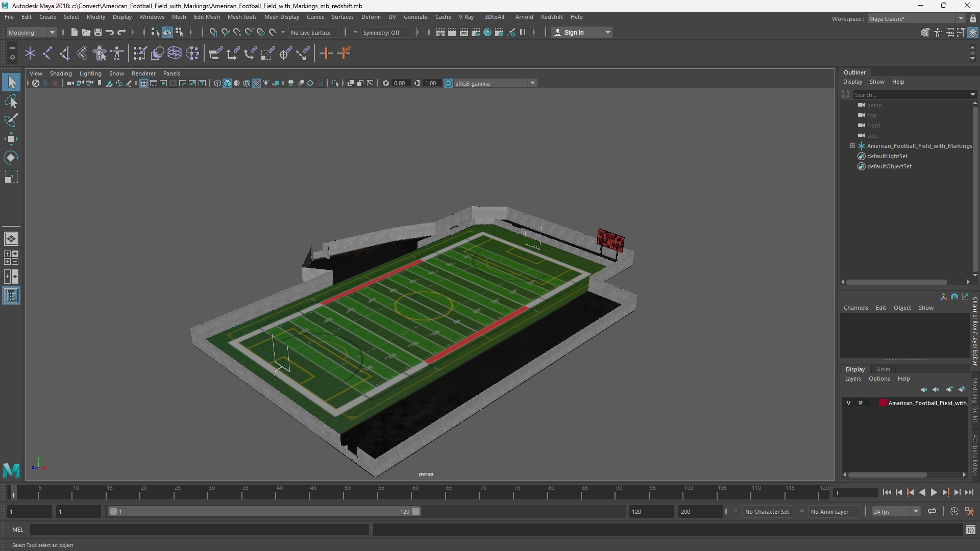Open the Sign In dropdown

pyautogui.click(x=582, y=33)
